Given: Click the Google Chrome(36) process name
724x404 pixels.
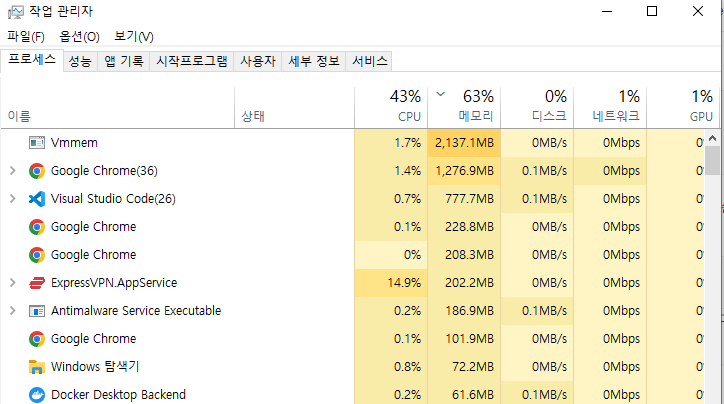Looking at the screenshot, I should click(104, 171).
